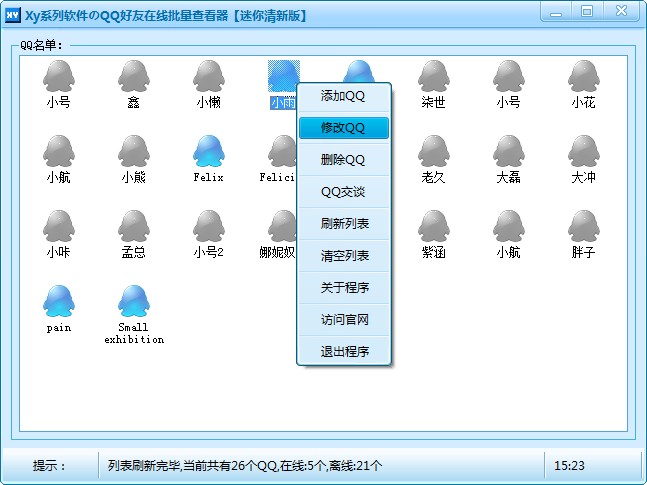Choose 添加QQ from the context menu
The height and width of the screenshot is (485, 647).
coord(344,96)
